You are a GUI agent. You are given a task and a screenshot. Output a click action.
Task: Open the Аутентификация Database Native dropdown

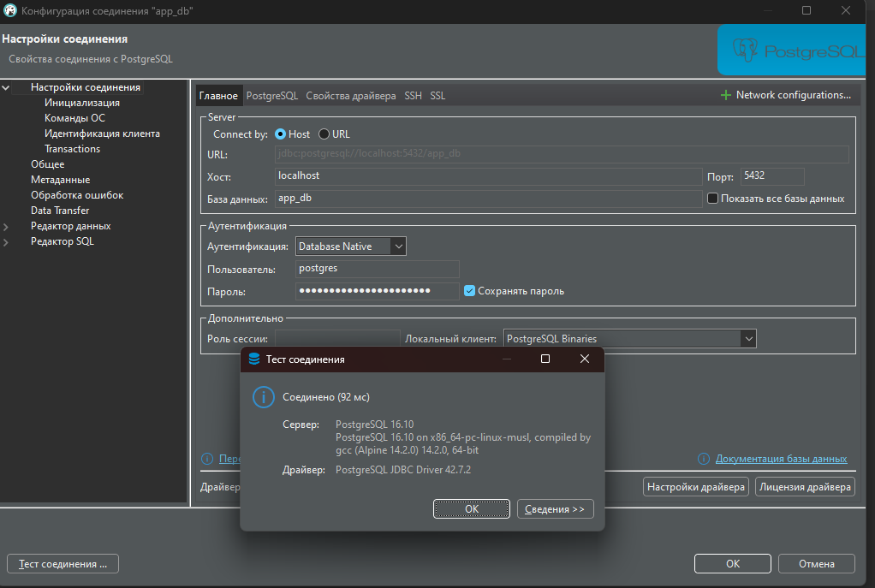(x=397, y=246)
